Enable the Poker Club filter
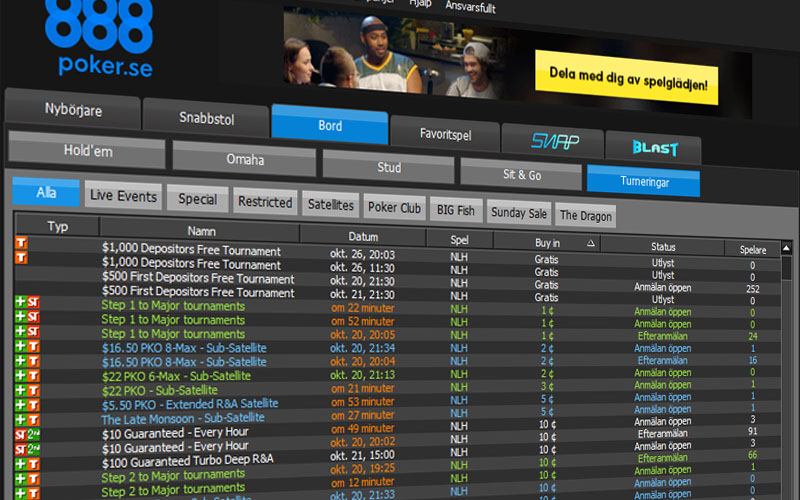 pyautogui.click(x=394, y=208)
